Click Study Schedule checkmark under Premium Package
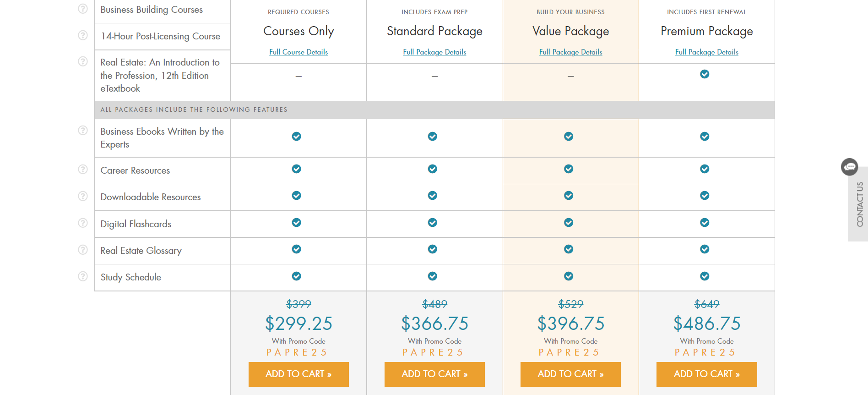 pyautogui.click(x=705, y=276)
